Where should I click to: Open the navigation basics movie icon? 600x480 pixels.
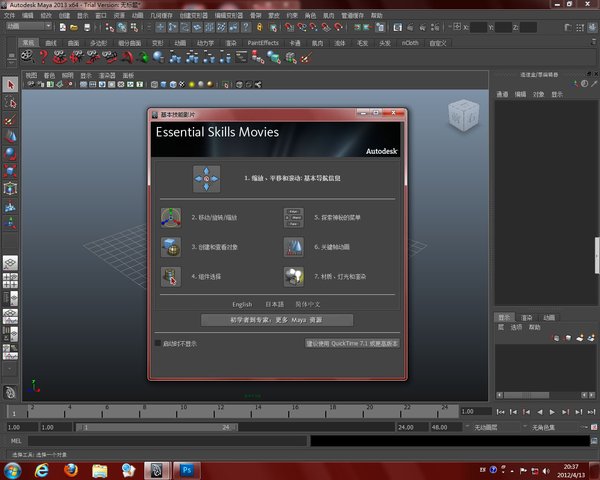pos(206,180)
